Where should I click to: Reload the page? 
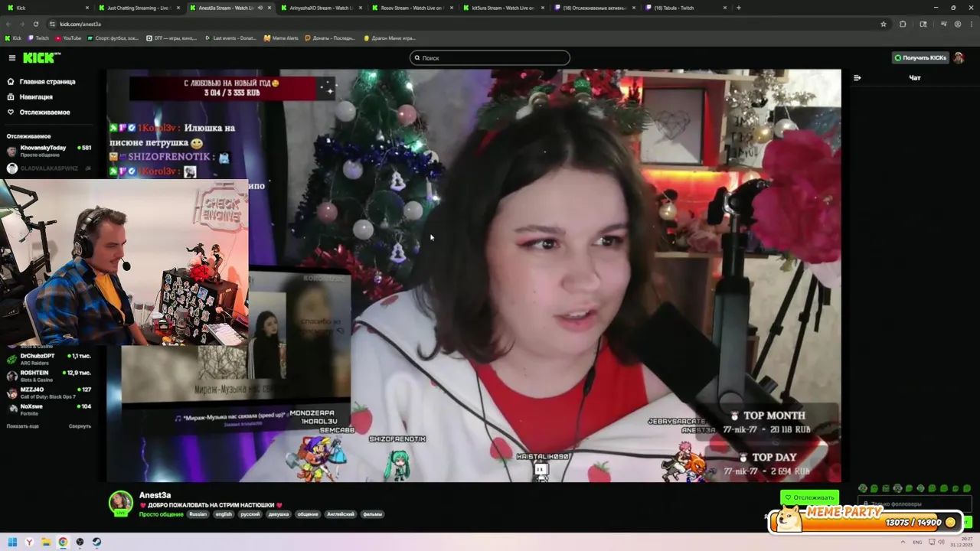pyautogui.click(x=35, y=24)
